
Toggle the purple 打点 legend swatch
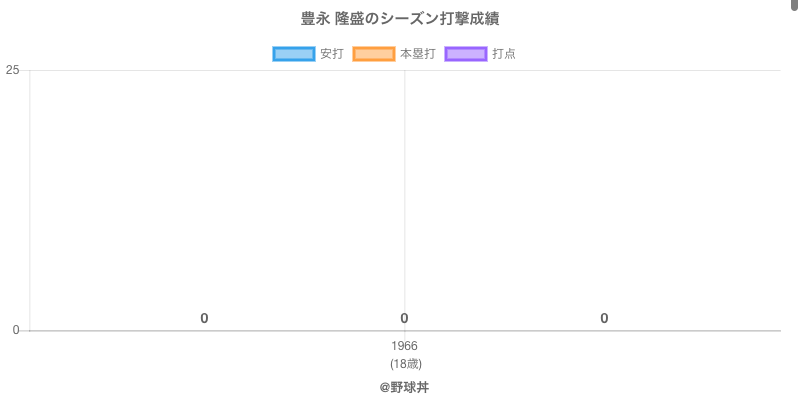[x=466, y=54]
